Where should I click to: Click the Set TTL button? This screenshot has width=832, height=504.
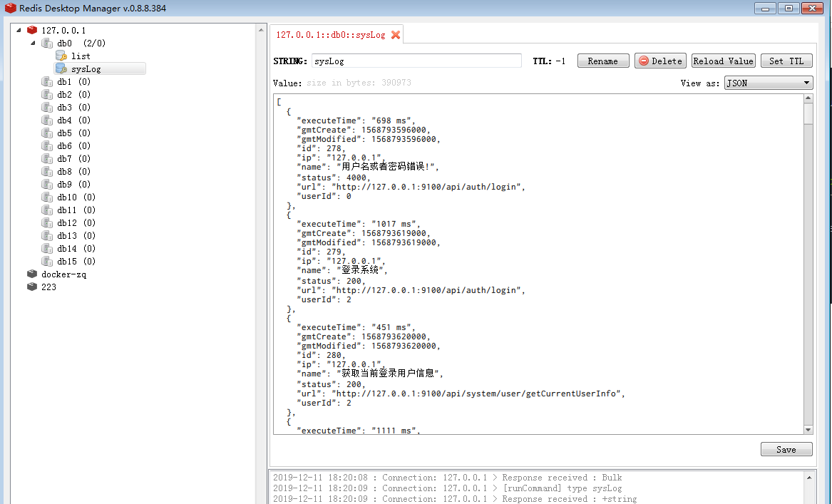tap(786, 61)
